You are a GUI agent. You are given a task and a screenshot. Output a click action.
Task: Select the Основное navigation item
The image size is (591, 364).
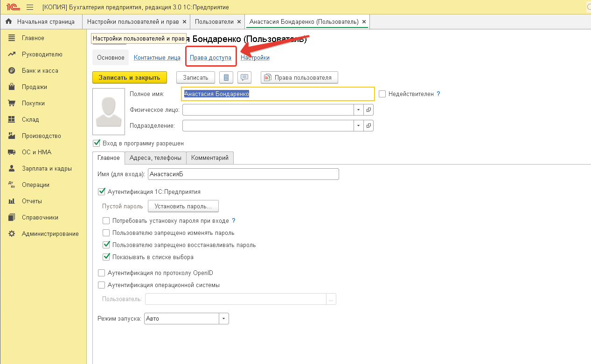point(111,58)
